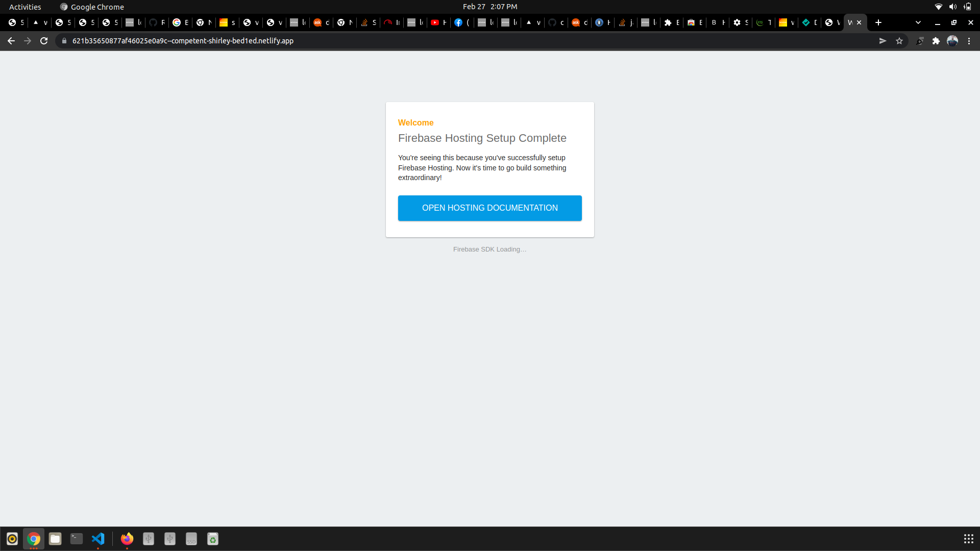Open the Trash from the dock
980x551 pixels.
click(x=213, y=539)
